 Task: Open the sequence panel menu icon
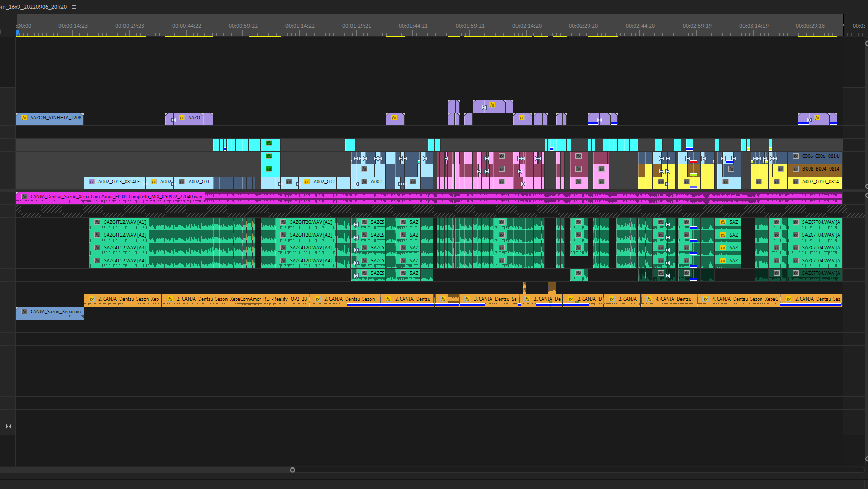click(x=74, y=7)
